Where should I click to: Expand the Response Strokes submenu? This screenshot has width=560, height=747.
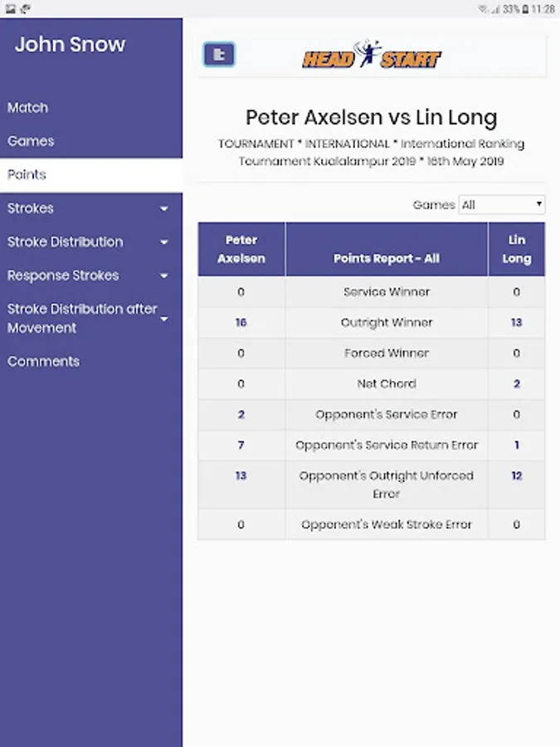pos(163,276)
